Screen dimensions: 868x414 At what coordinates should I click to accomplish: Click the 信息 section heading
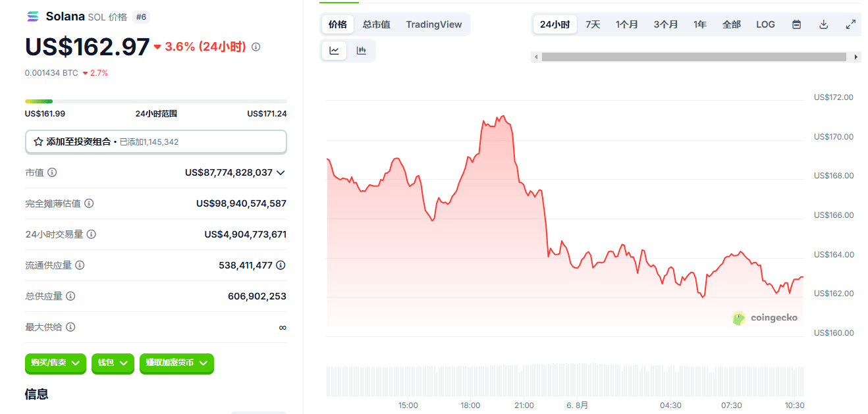(36, 394)
